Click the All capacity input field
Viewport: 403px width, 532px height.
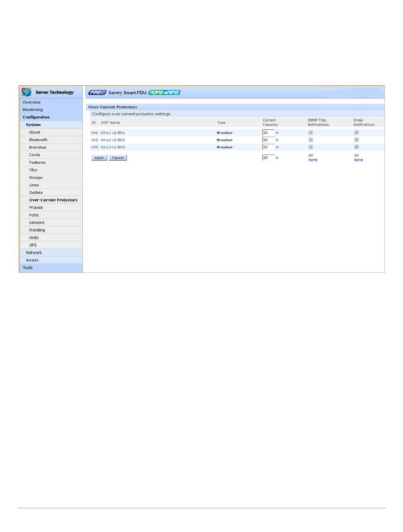pos(268,157)
